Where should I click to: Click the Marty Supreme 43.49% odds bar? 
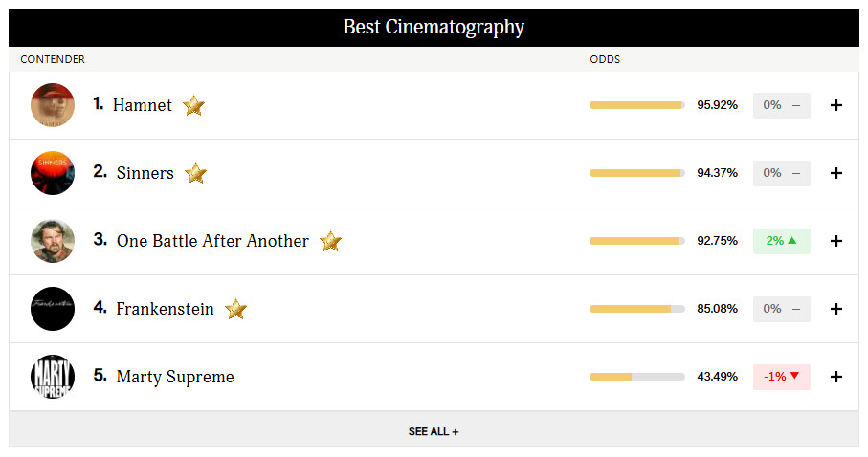[x=637, y=377]
